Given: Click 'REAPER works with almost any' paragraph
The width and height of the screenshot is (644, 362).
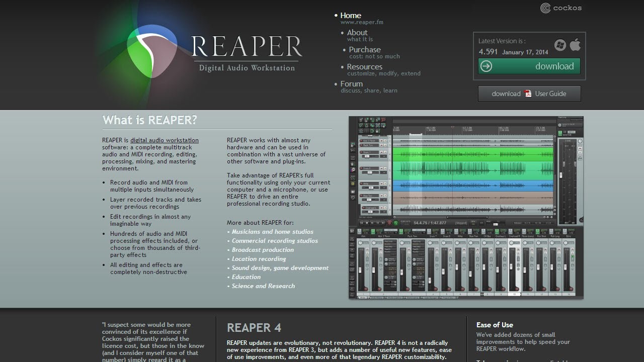Looking at the screenshot, I should 276,151.
